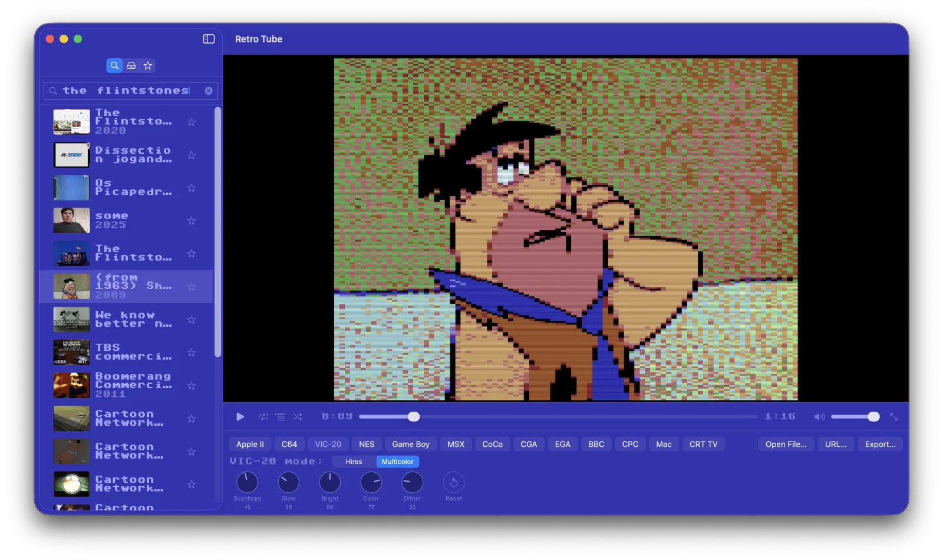This screenshot has width=943, height=560.
Task: Click the sidebar results scrollbar
Action: coord(217,232)
